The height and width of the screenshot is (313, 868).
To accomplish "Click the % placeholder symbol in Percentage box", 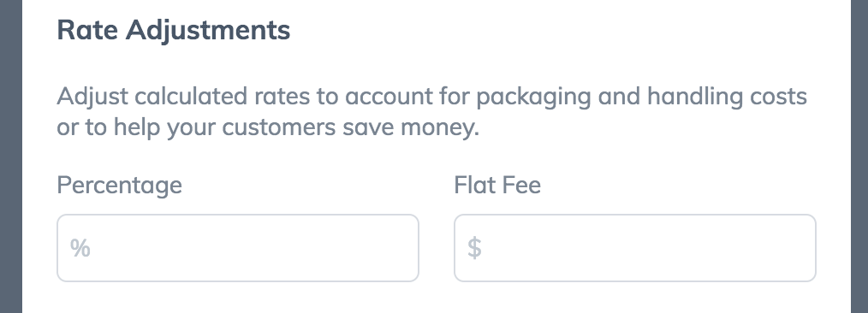I will click(80, 248).
